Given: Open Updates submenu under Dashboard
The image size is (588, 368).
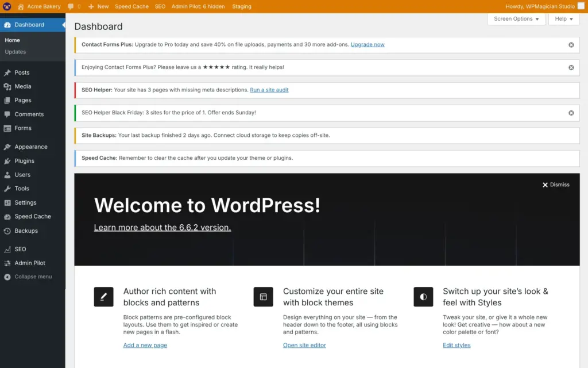Looking at the screenshot, I should [x=16, y=52].
